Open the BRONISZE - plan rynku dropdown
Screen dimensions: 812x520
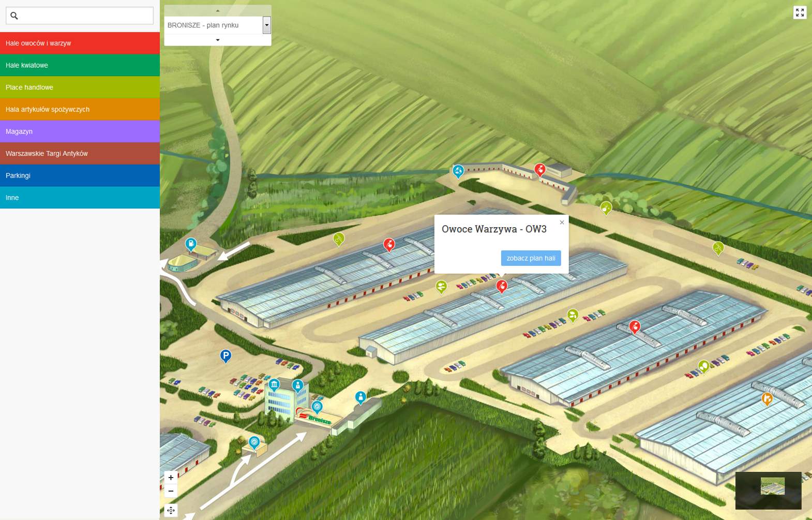(x=266, y=25)
